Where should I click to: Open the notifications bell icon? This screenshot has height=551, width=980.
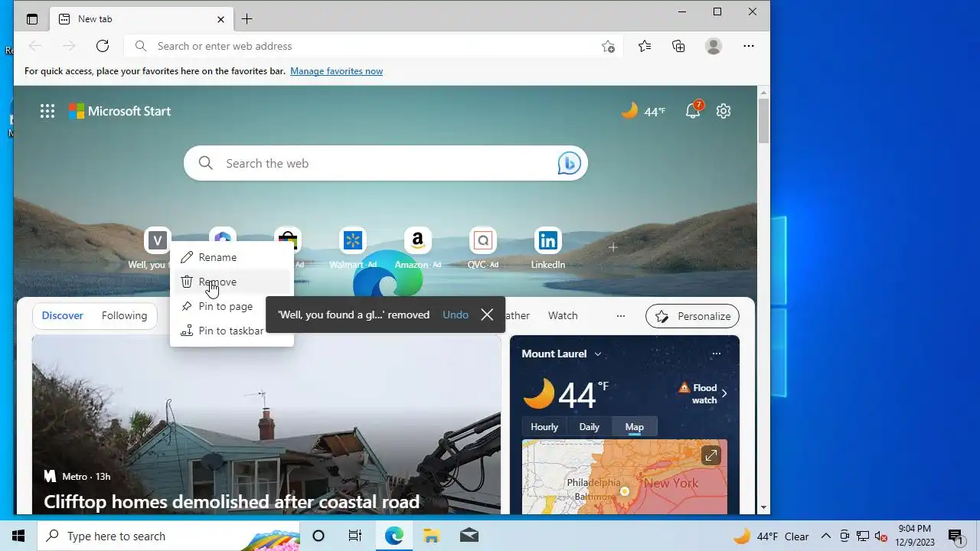pyautogui.click(x=693, y=111)
